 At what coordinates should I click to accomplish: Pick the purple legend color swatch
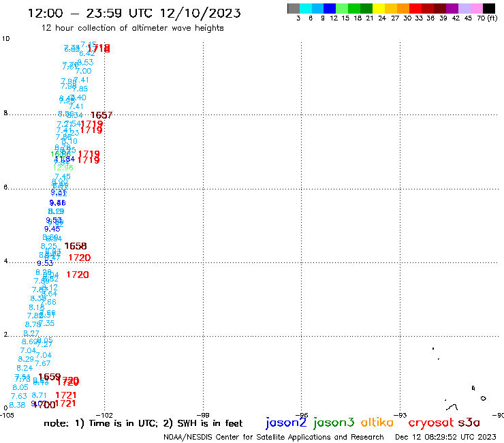(452, 8)
